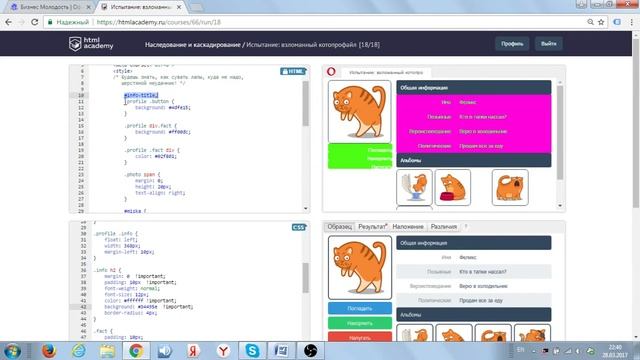
Task: Click Наследование и каскадирование breadcrumb link
Action: [x=193, y=44]
